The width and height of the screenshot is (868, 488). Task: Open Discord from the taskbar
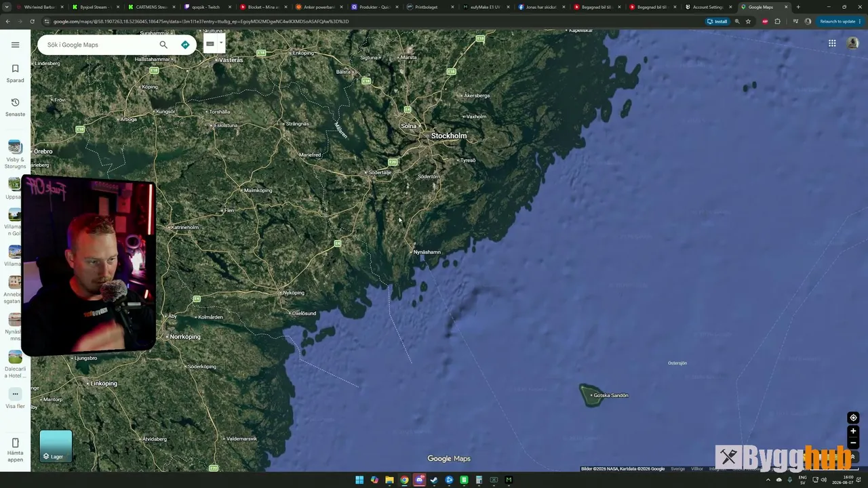419,480
